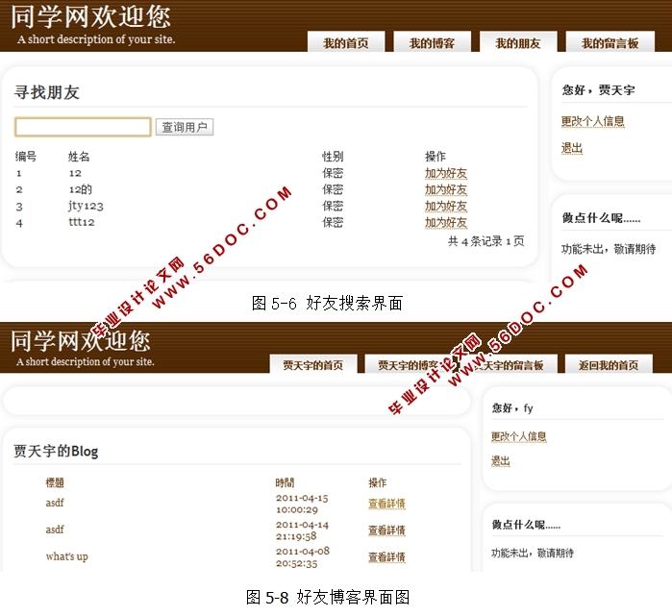
Task: Add user ttt12 as friend
Action: [x=446, y=223]
